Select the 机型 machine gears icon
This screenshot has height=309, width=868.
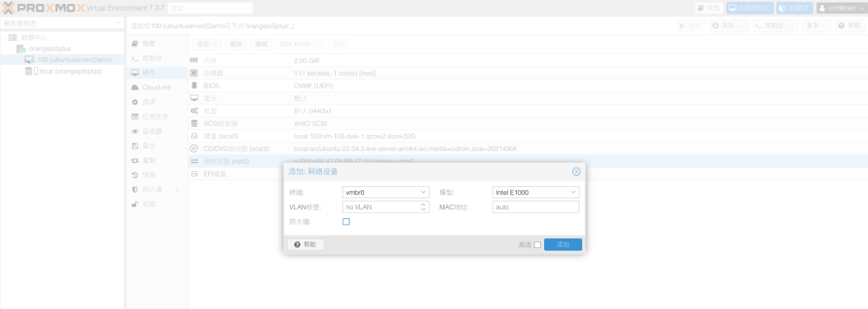click(x=194, y=111)
